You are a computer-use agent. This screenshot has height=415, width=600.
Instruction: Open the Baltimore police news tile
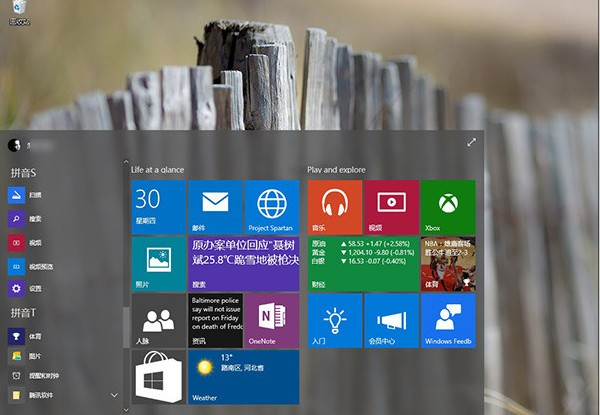(215, 321)
